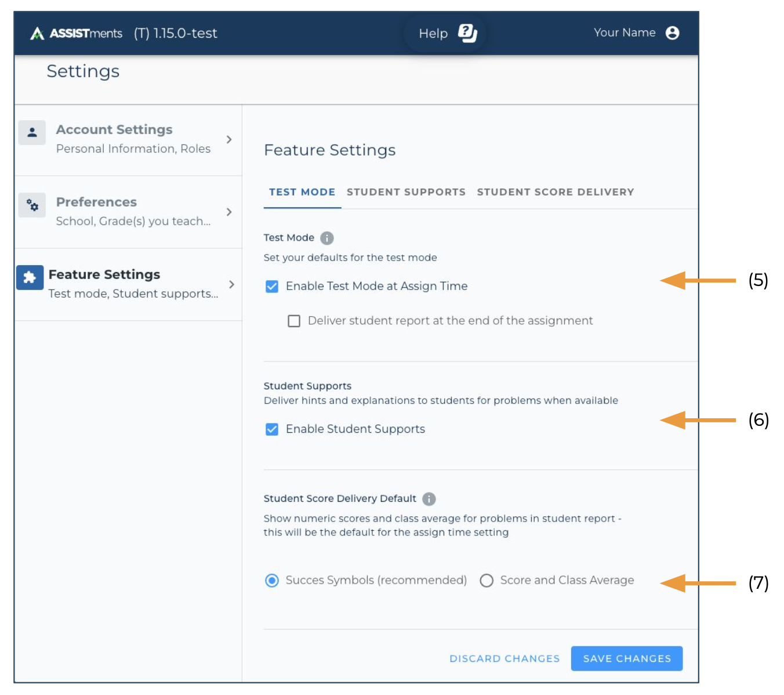Image resolution: width=784 pixels, height=695 pixels.
Task: Click the user profile avatar icon
Action: [672, 33]
